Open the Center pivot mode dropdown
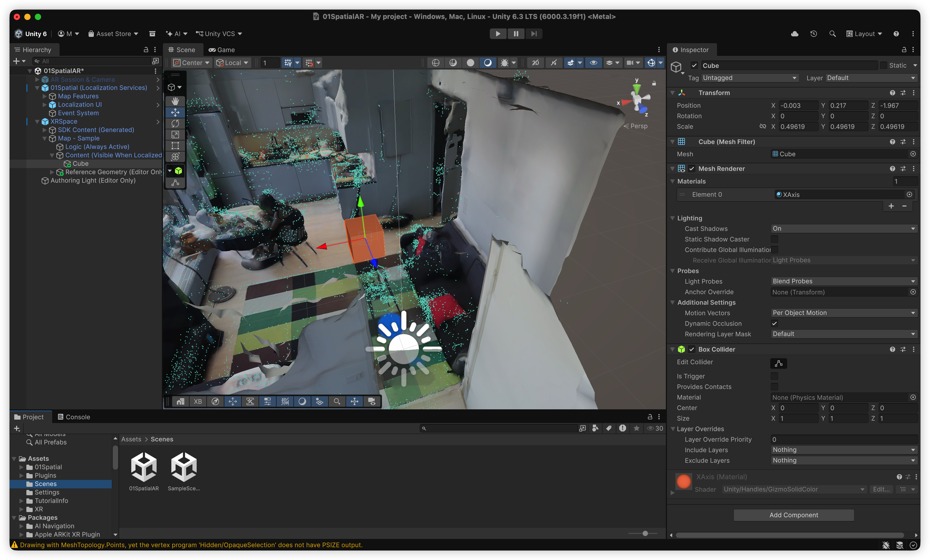Viewport: 930px width, 560px height. point(191,63)
